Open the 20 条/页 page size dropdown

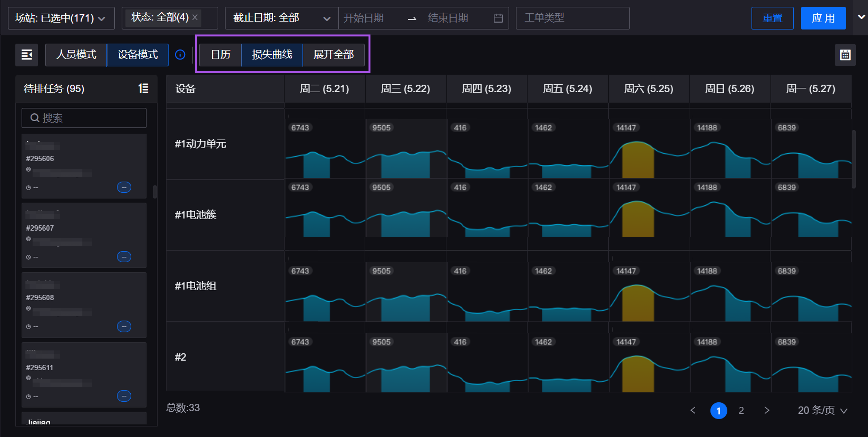[x=822, y=410]
